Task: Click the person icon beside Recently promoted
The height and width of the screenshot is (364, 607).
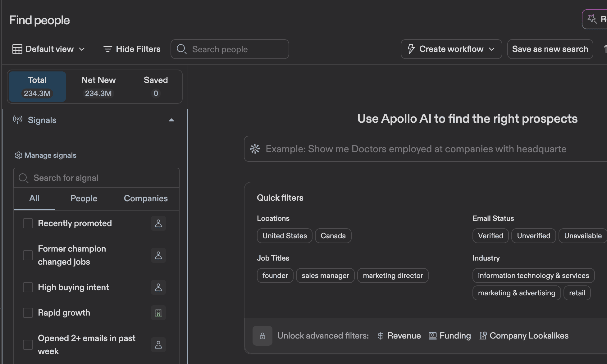Action: coord(158,223)
